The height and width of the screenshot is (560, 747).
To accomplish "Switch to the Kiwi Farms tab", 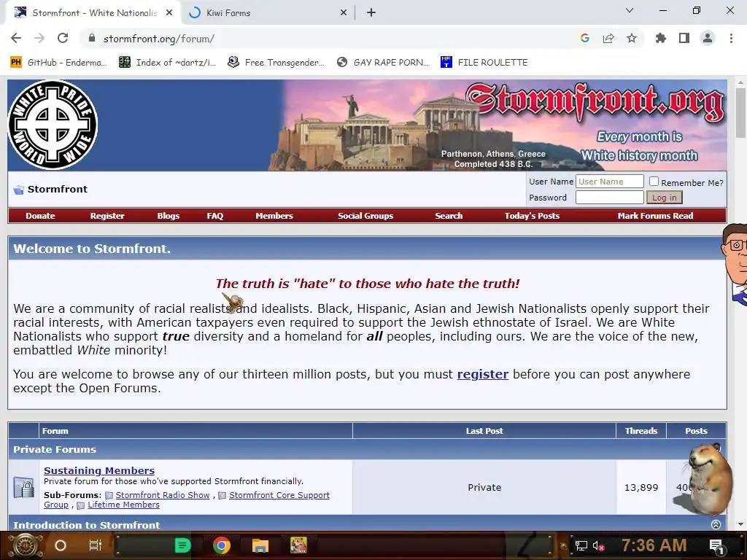I will click(269, 13).
